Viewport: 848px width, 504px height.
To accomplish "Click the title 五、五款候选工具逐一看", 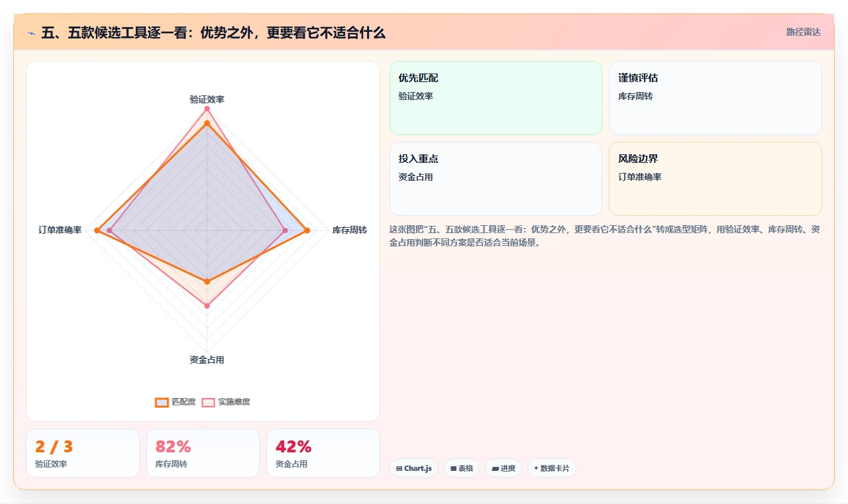I will [x=213, y=32].
